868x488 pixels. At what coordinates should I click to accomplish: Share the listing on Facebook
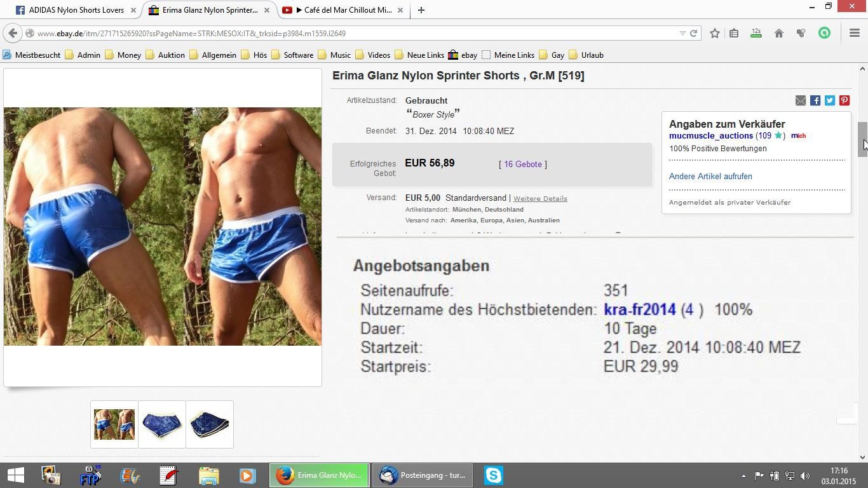(815, 100)
